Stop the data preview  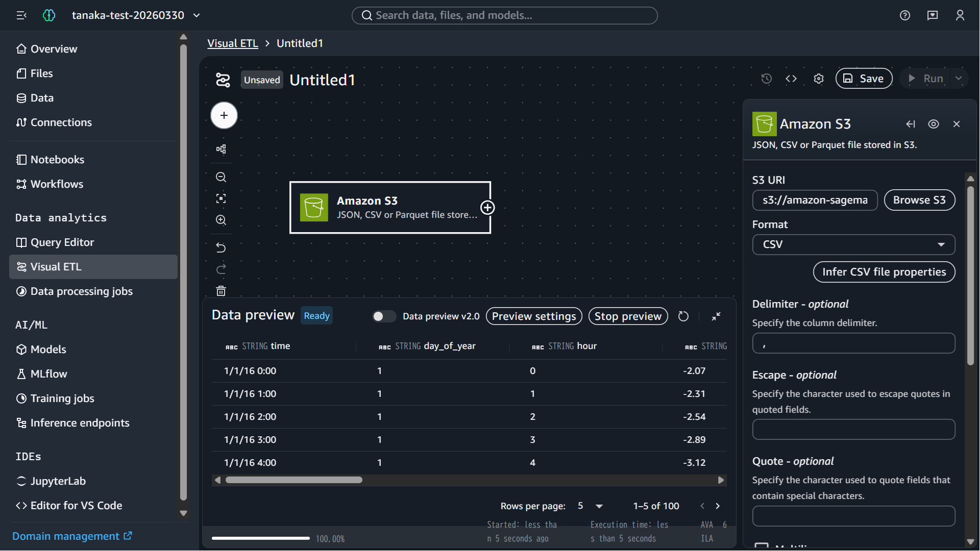tap(628, 316)
